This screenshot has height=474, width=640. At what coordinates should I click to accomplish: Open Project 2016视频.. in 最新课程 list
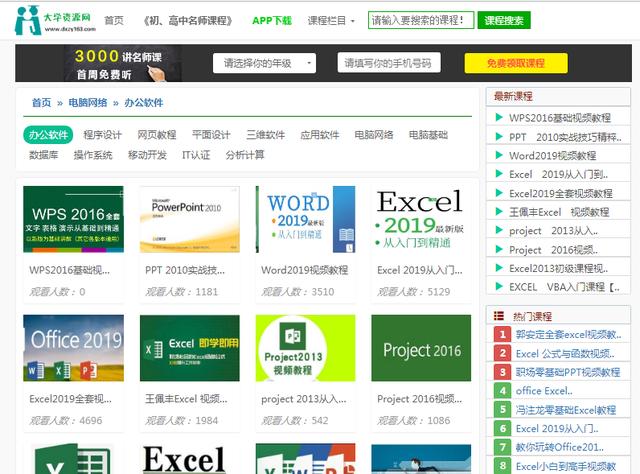click(553, 249)
